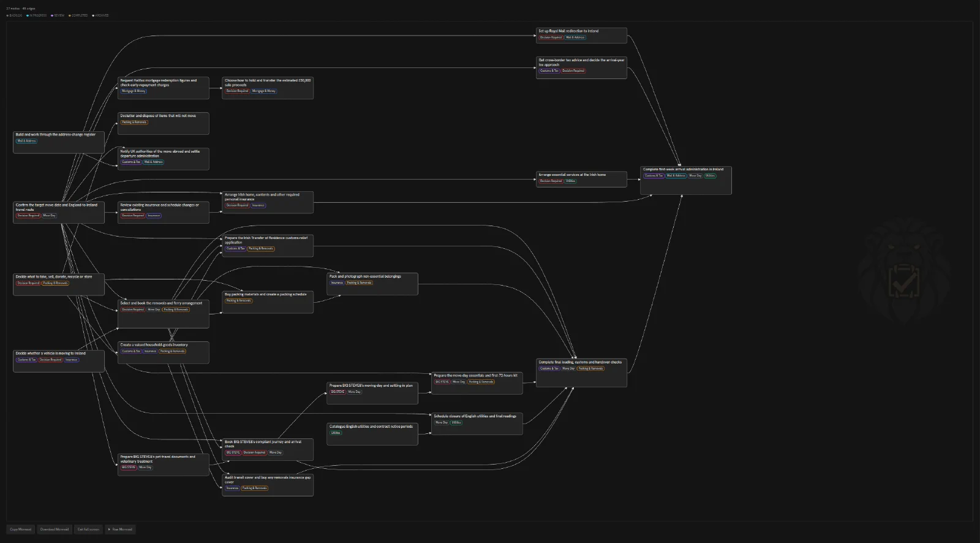Click Decision Required tag on Royal Mail node

[551, 37]
